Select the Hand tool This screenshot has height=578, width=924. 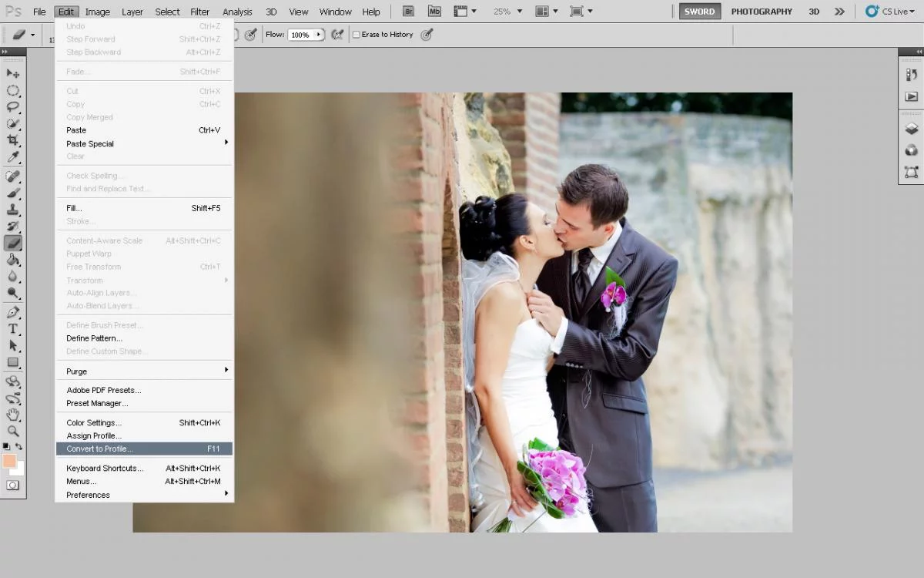[13, 415]
